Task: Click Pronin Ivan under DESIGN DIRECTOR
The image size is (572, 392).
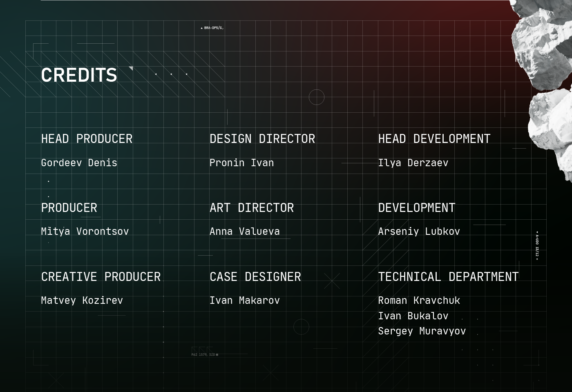Action: (241, 163)
